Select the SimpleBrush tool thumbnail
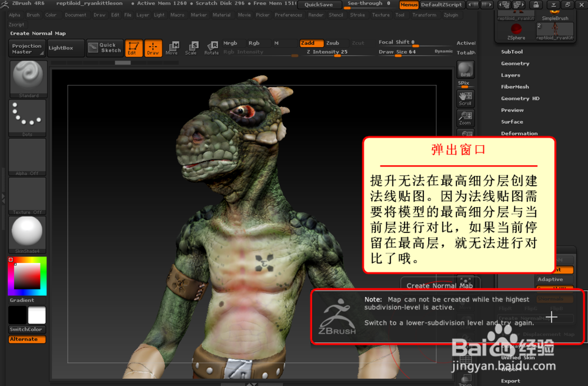Viewport: 588px width, 386px height. pyautogui.click(x=555, y=15)
